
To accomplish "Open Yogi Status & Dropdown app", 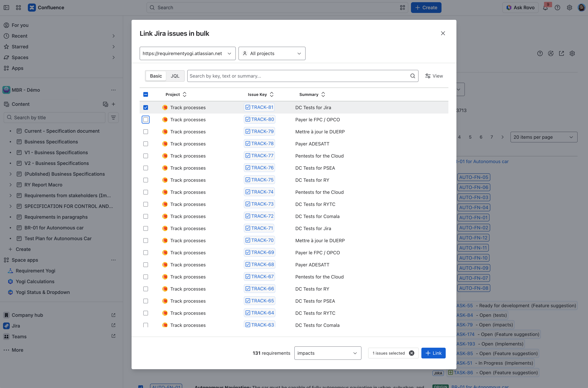I will point(42,292).
